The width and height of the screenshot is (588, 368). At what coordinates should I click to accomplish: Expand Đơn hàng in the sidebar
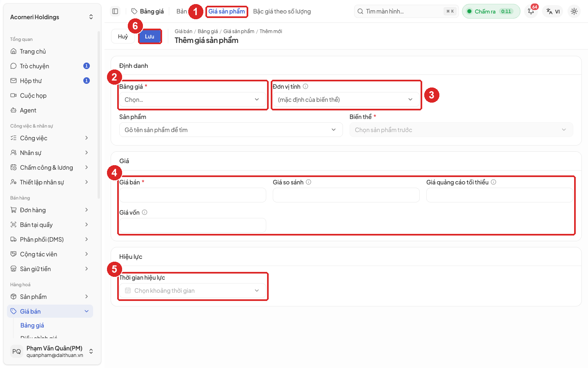[50, 210]
